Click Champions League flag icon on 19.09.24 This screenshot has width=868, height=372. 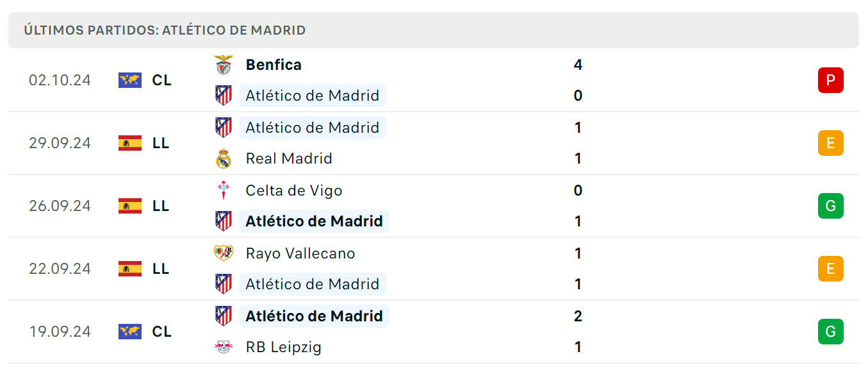pos(130,332)
